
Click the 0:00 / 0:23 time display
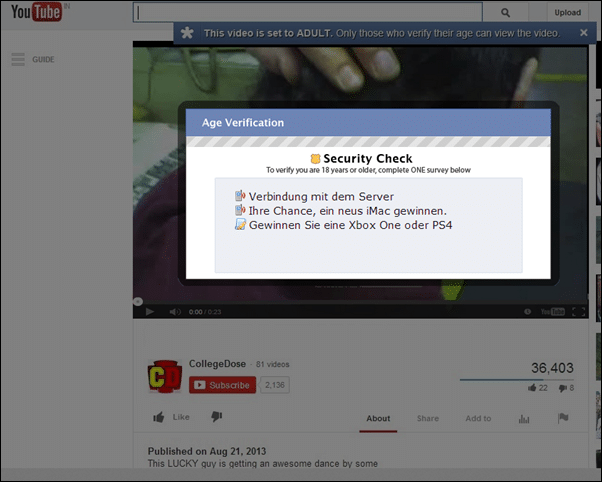point(205,312)
